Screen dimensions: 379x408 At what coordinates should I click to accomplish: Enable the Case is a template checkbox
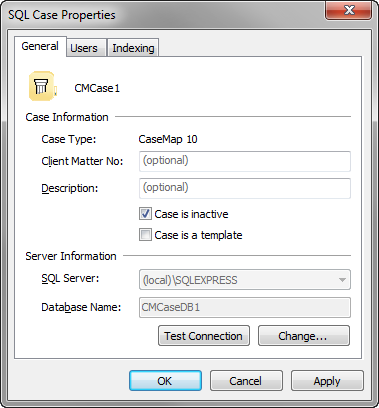145,235
